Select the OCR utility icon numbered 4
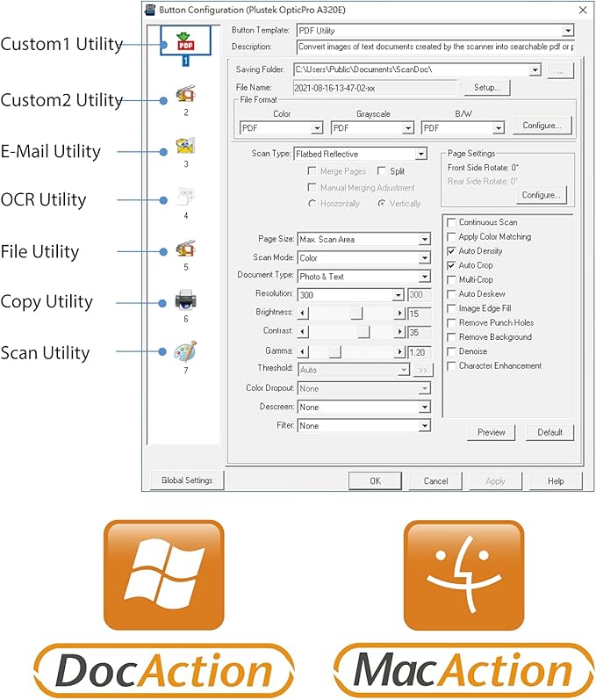Image resolution: width=596 pixels, height=700 pixels. (x=185, y=197)
